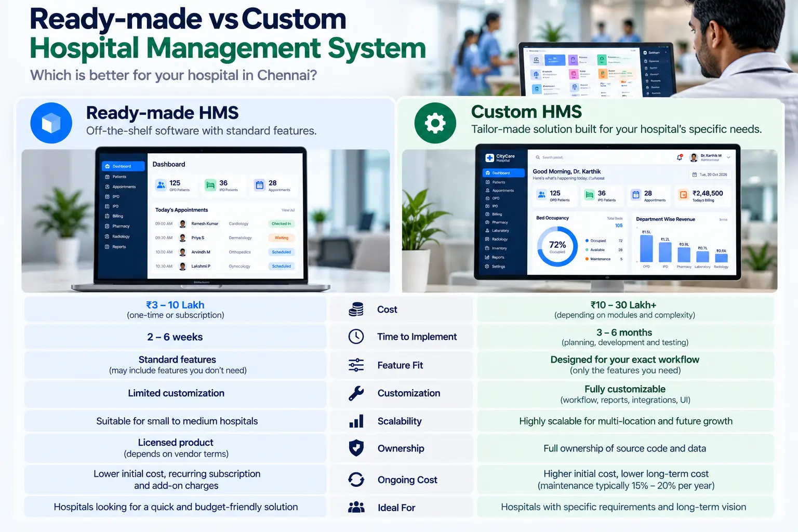Click the 36 IPD Patients icon on laptop dashboard
This screenshot has height=532, width=798.
pyautogui.click(x=210, y=185)
